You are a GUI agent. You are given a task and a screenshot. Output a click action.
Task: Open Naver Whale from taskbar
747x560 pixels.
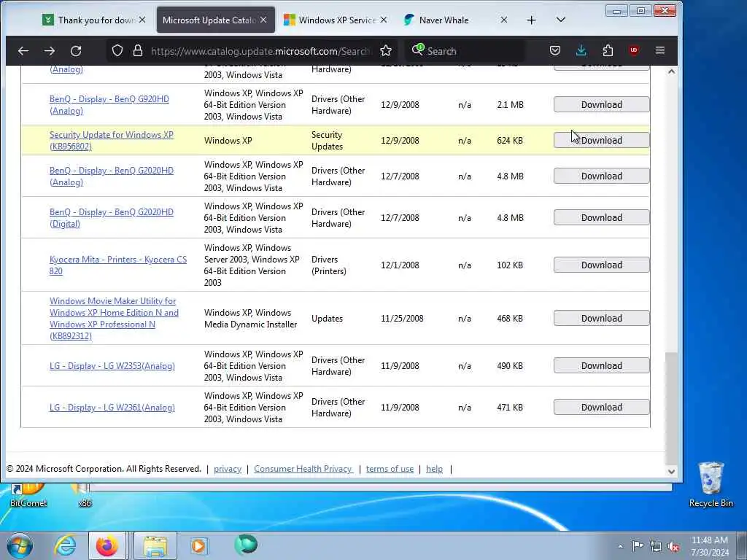click(x=246, y=545)
